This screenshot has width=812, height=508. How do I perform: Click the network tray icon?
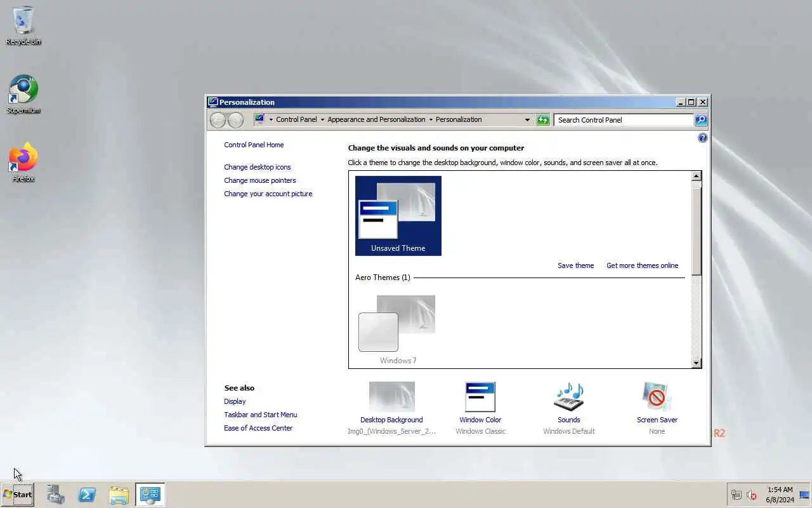(x=737, y=495)
